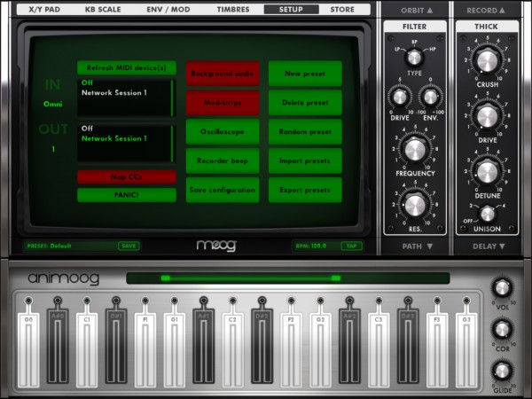Click the Omni MIDI input channel value

tap(53, 104)
